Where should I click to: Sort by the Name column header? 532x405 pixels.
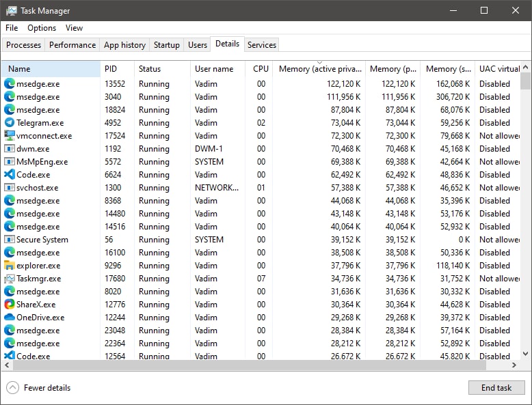[51, 69]
